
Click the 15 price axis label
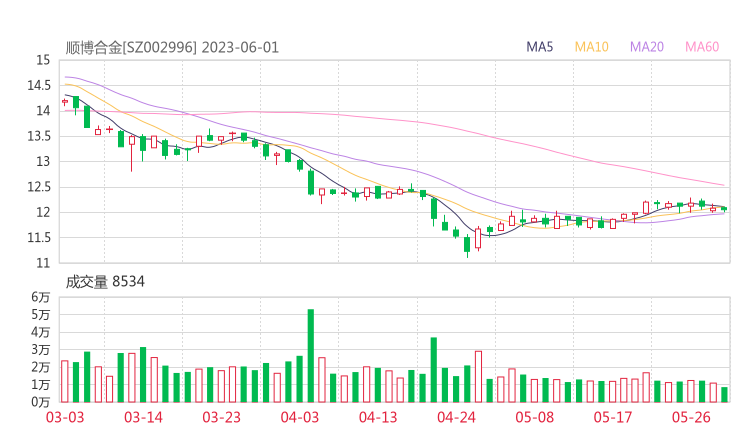pos(43,60)
